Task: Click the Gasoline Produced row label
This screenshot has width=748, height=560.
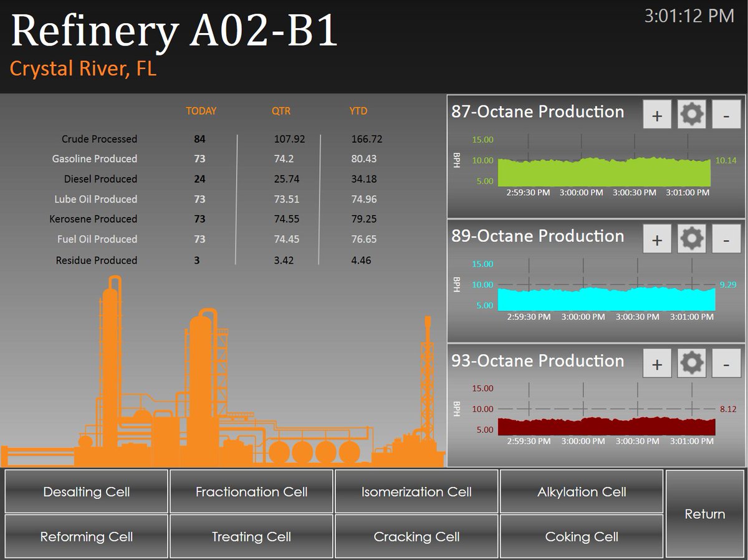Action: pyautogui.click(x=95, y=159)
